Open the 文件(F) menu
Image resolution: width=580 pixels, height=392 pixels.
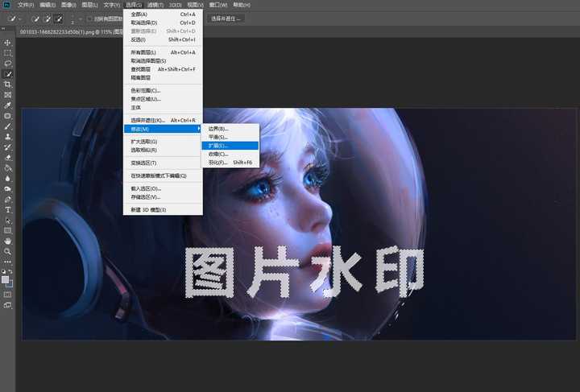pyautogui.click(x=26, y=5)
